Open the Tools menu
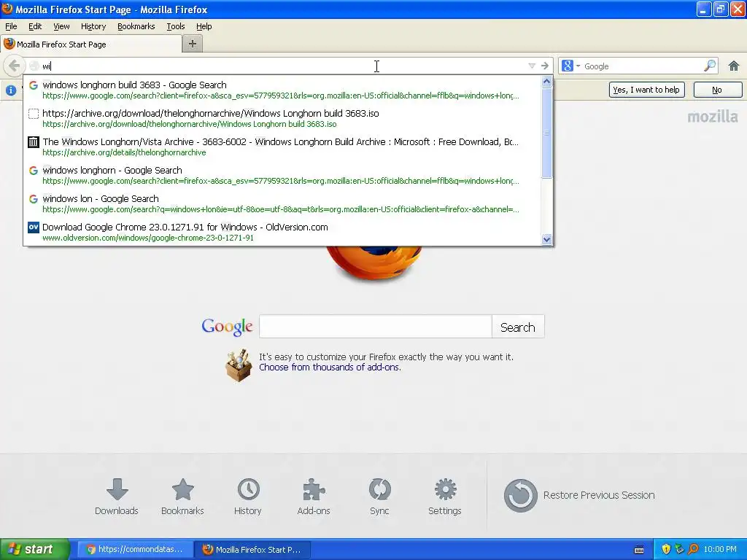This screenshot has height=560, width=747. pos(175,26)
